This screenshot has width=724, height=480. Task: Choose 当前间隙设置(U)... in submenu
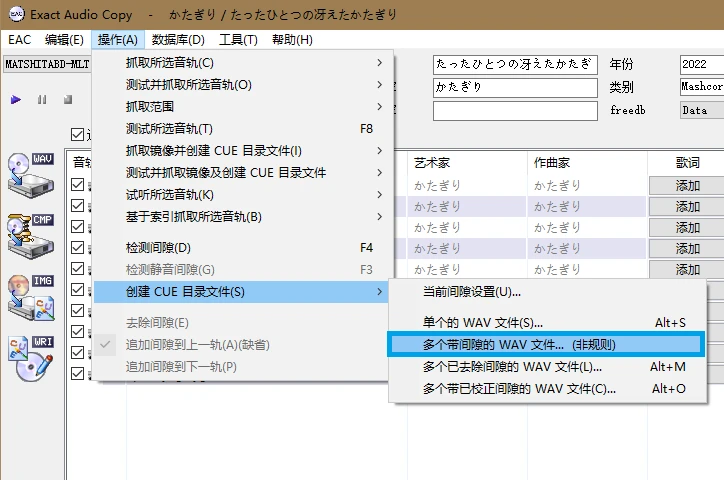pyautogui.click(x=548, y=292)
